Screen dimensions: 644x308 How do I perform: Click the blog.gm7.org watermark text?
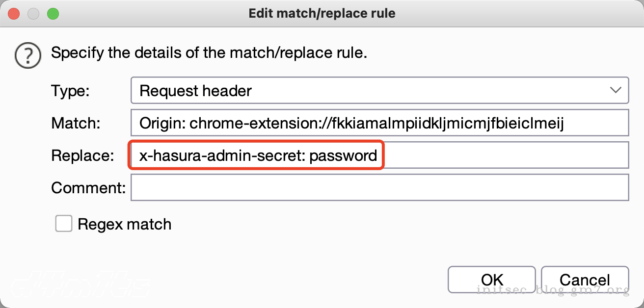(553, 289)
